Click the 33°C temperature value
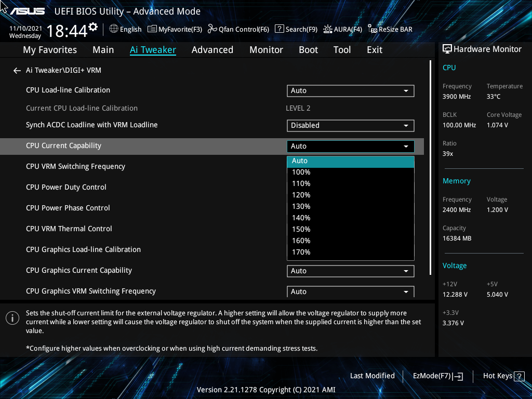This screenshot has height=399, width=532. 494,97
